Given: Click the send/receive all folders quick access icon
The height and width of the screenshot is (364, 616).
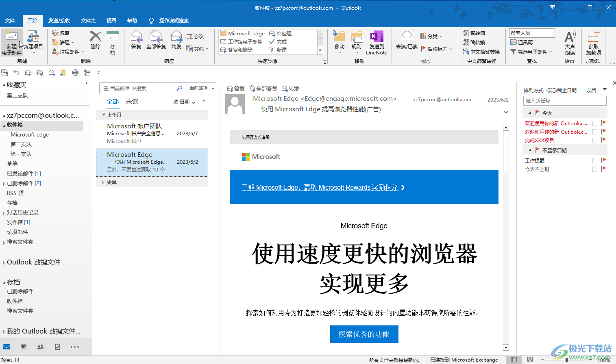Looking at the screenshot, I should click(4, 73).
